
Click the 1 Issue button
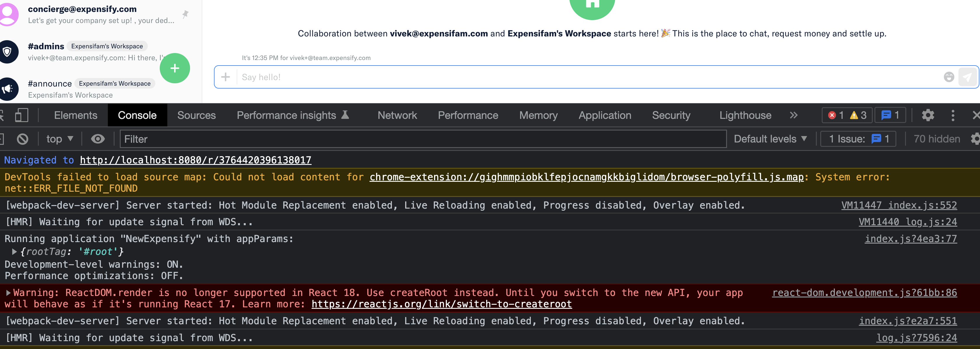pos(858,139)
